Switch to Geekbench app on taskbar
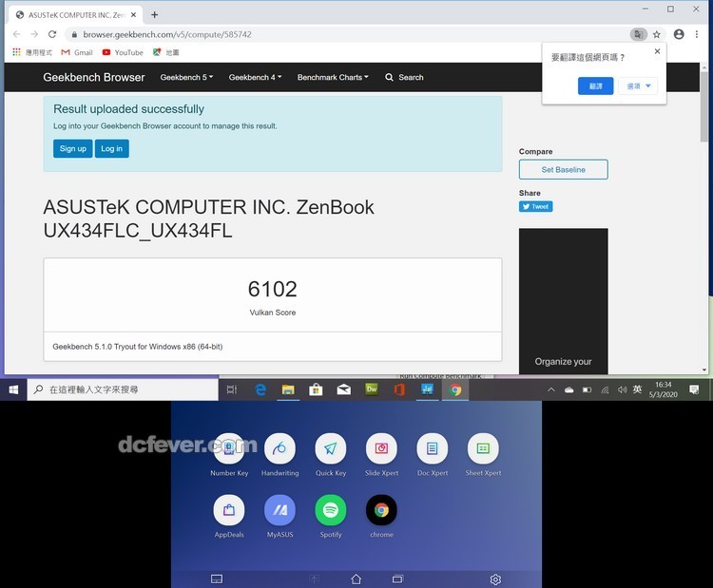The width and height of the screenshot is (713, 588). [x=427, y=389]
